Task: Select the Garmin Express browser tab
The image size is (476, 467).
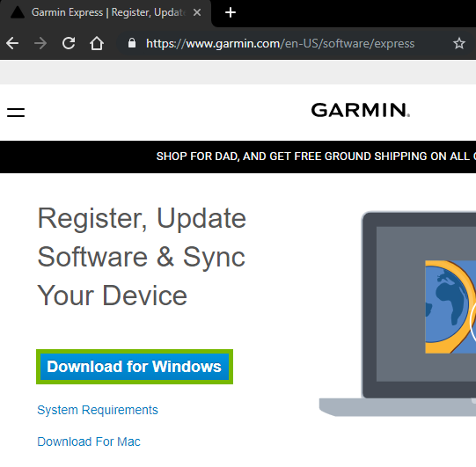Action: point(106,13)
